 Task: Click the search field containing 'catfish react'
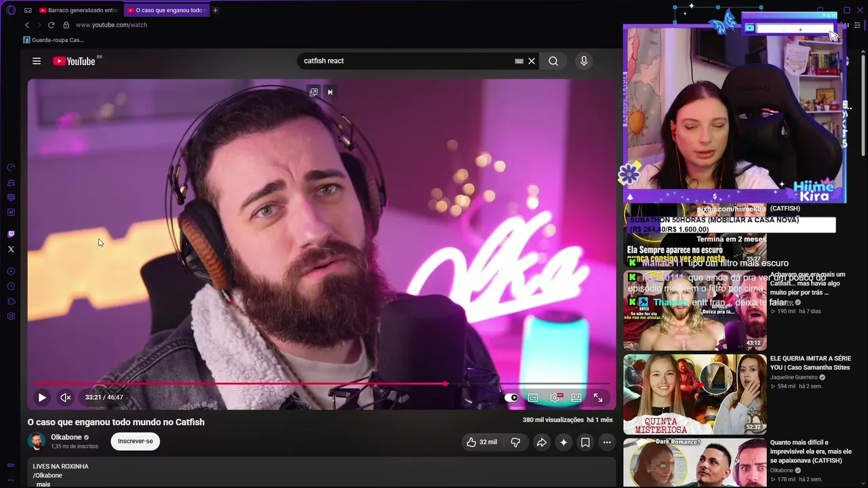(407, 61)
